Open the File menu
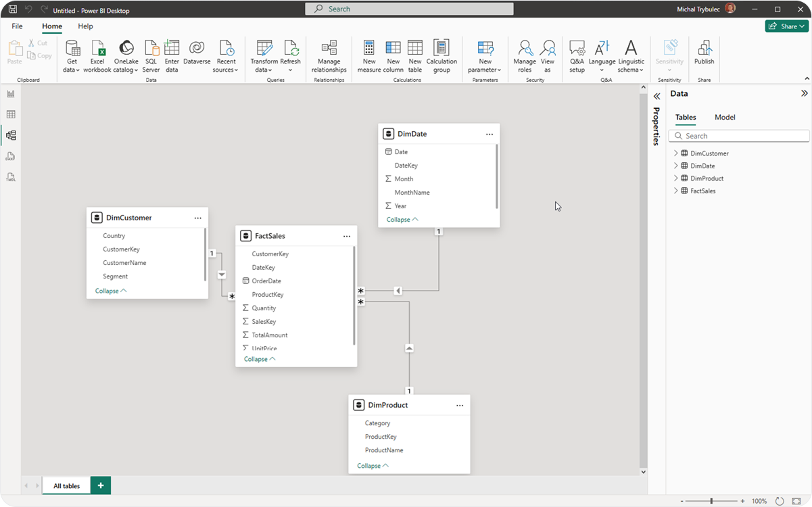The height and width of the screenshot is (507, 812). 16,26
